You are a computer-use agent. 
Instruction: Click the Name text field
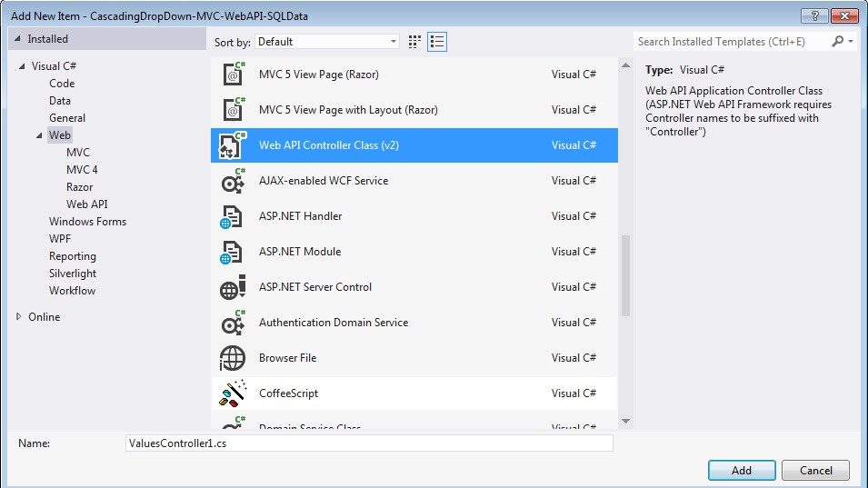tap(368, 443)
